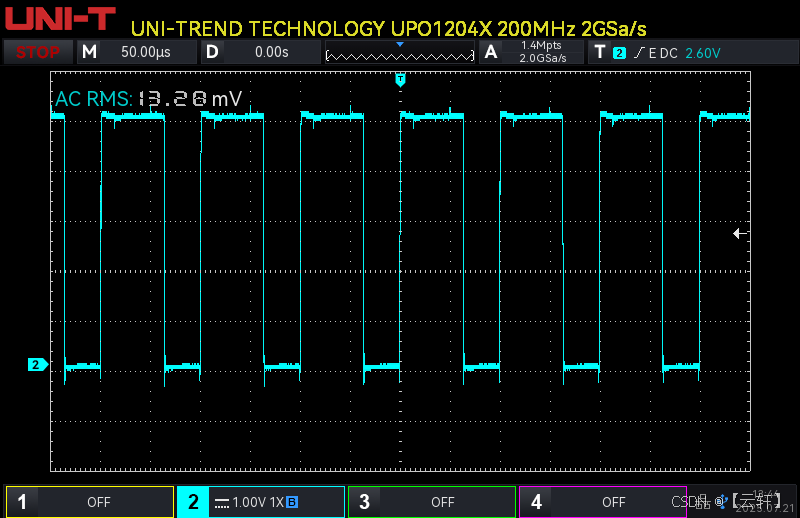The width and height of the screenshot is (800, 518).
Task: Click the channel 2 ground level marker
Action: 37,364
